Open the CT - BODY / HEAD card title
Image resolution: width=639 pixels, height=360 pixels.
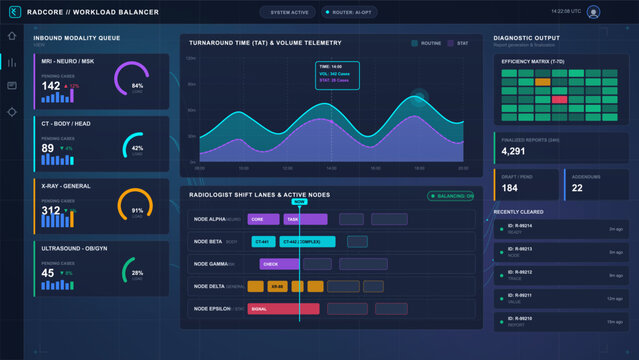click(x=66, y=124)
